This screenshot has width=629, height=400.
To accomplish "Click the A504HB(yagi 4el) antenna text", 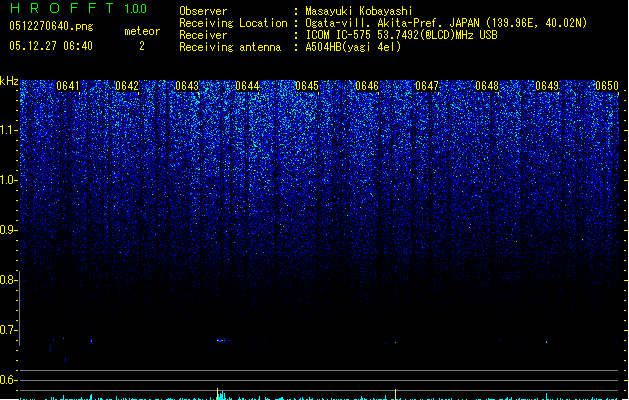I will pos(353,47).
